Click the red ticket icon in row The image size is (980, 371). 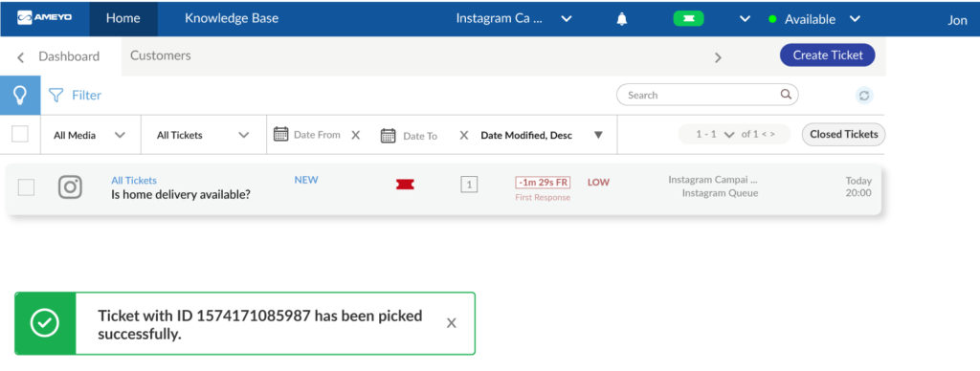[405, 185]
